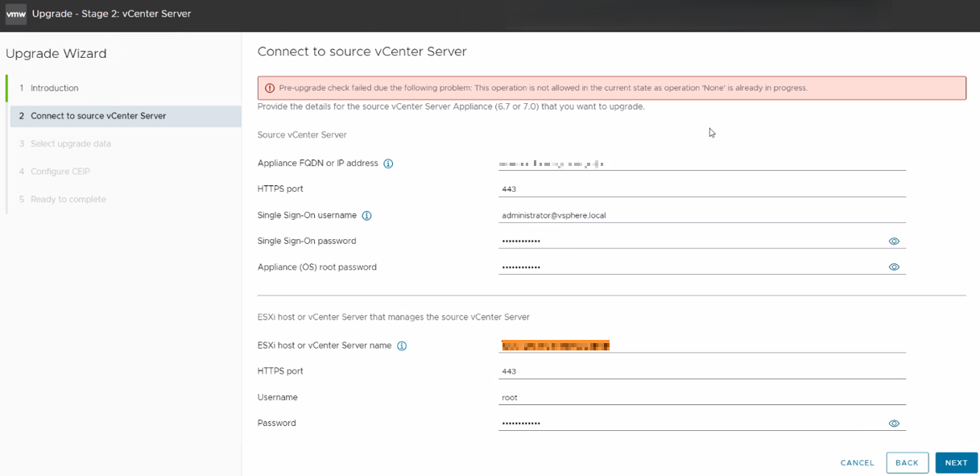Click the BACK button
The image size is (980, 476).
tap(907, 462)
